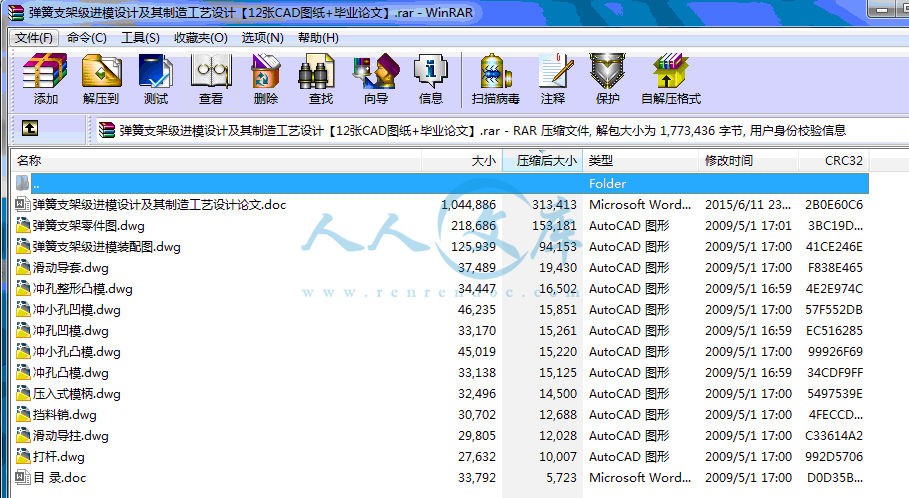Click CRC32 value 41CE246E

tap(834, 247)
